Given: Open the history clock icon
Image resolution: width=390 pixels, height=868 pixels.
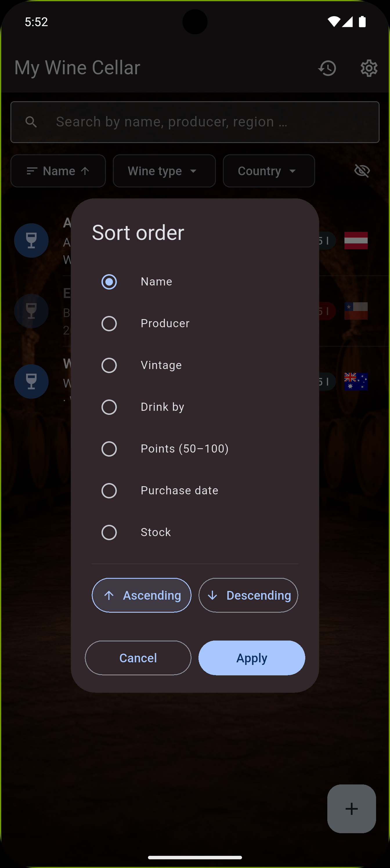Looking at the screenshot, I should [327, 68].
